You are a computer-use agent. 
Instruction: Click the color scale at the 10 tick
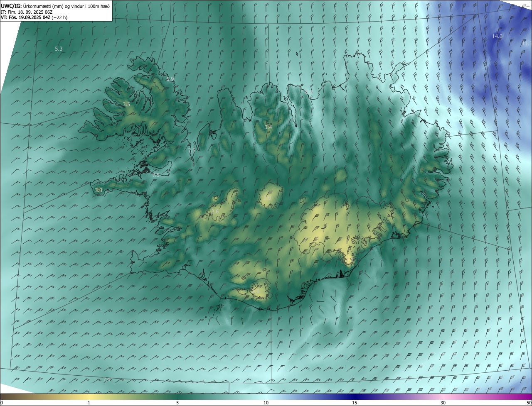click(x=266, y=403)
